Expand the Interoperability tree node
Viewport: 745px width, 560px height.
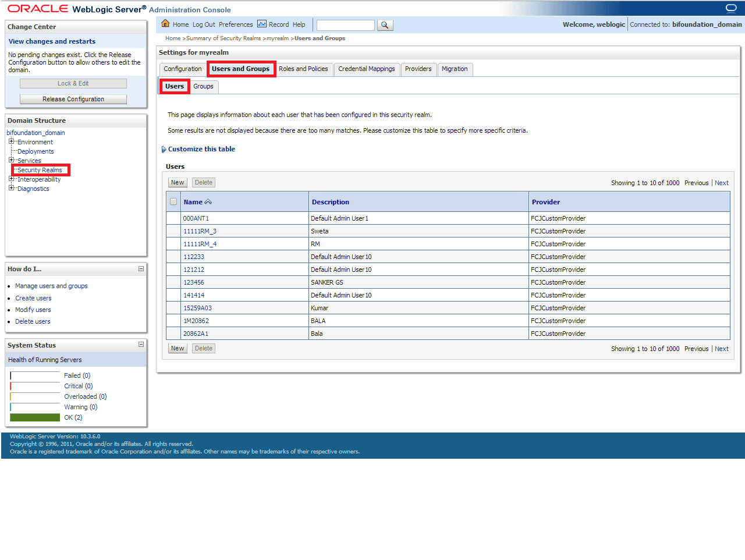(x=11, y=179)
